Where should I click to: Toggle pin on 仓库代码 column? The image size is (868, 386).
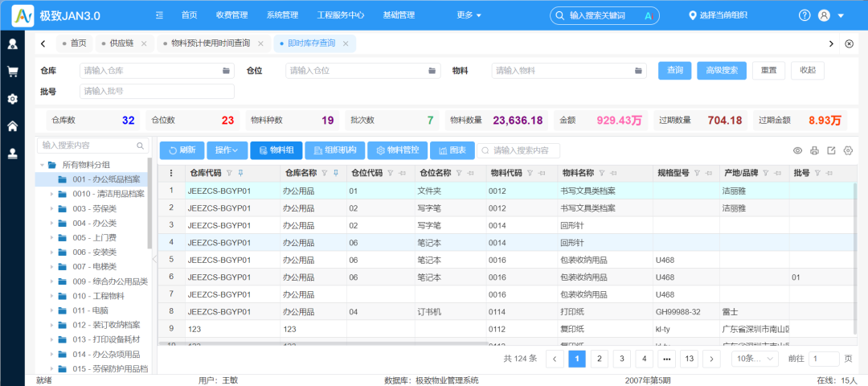240,173
